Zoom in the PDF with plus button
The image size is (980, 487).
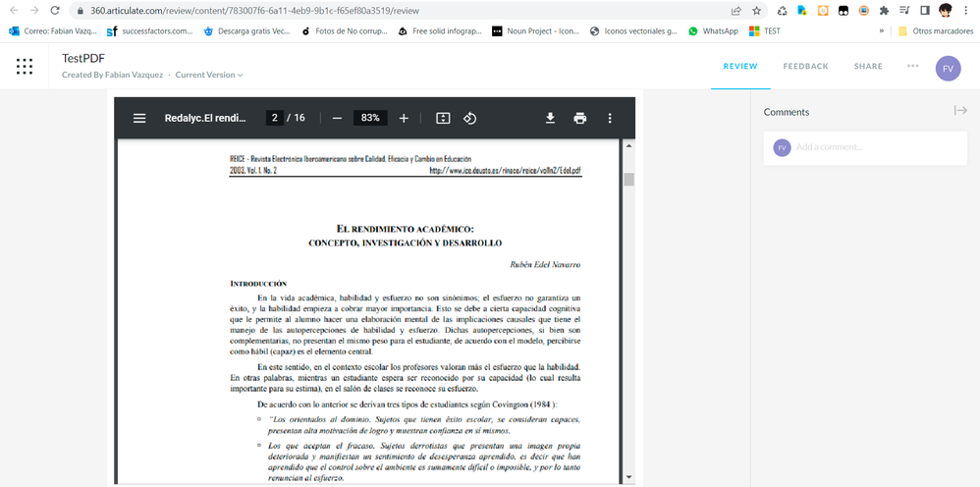[x=404, y=118]
